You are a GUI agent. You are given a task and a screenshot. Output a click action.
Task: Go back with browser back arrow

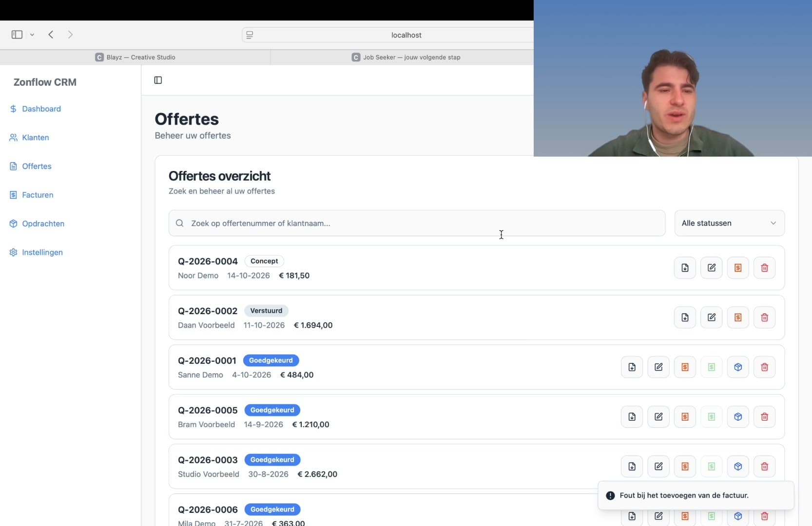click(x=51, y=35)
